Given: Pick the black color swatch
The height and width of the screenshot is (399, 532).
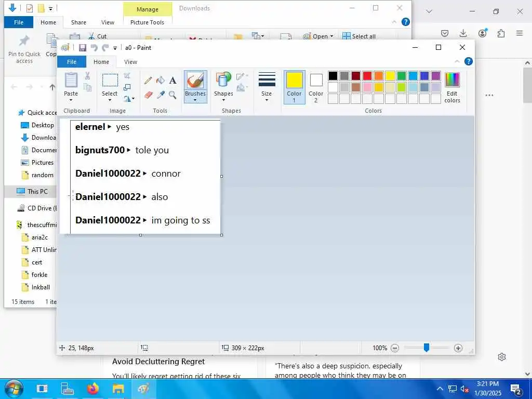Looking at the screenshot, I should 333,76.
